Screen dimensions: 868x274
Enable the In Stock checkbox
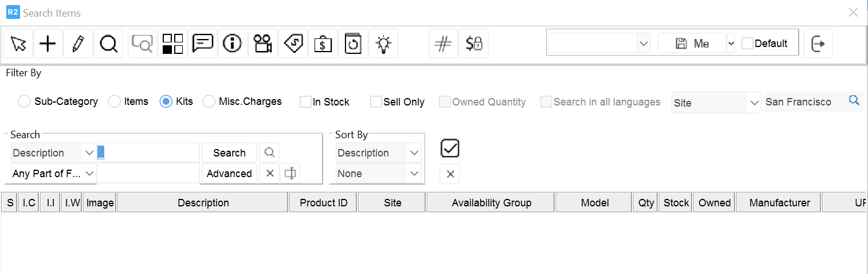point(306,102)
